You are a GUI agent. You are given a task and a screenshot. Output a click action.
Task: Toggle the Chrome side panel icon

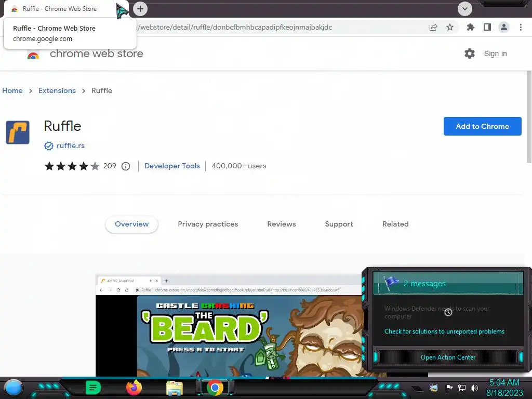tap(487, 27)
